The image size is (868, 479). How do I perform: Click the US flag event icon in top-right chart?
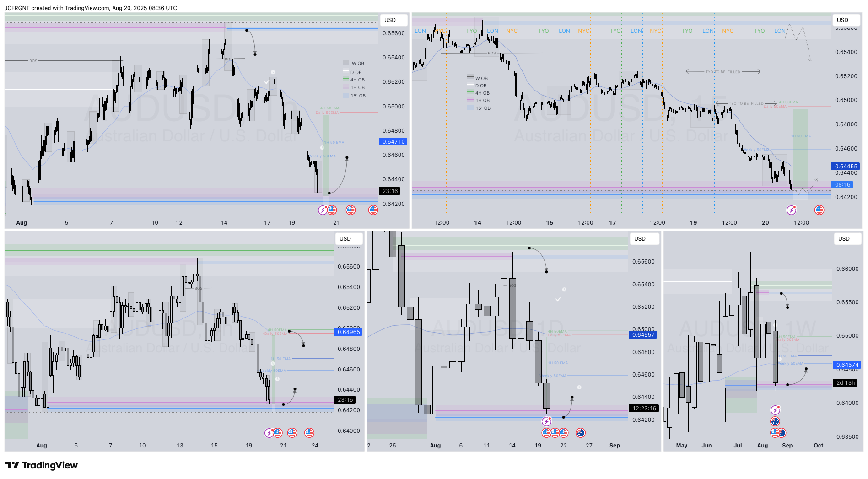click(819, 210)
